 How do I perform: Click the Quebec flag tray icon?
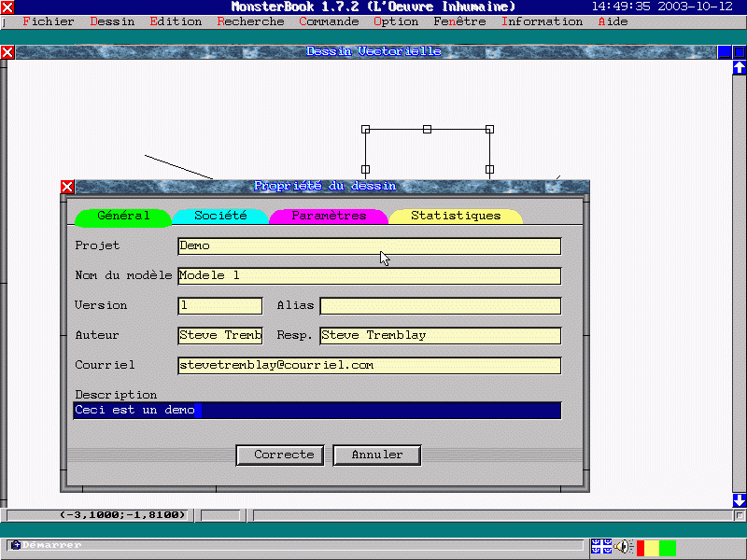click(x=600, y=547)
